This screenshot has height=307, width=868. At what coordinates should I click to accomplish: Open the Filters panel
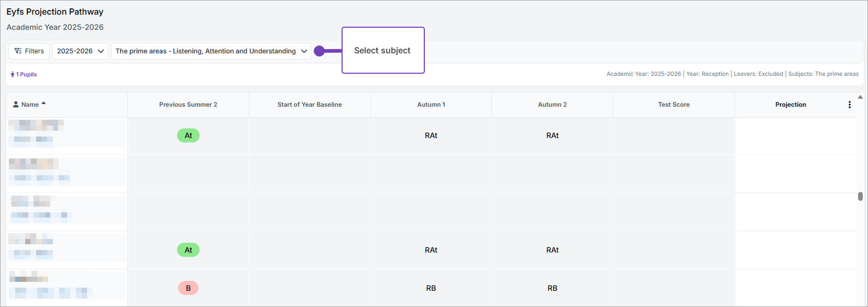point(29,51)
